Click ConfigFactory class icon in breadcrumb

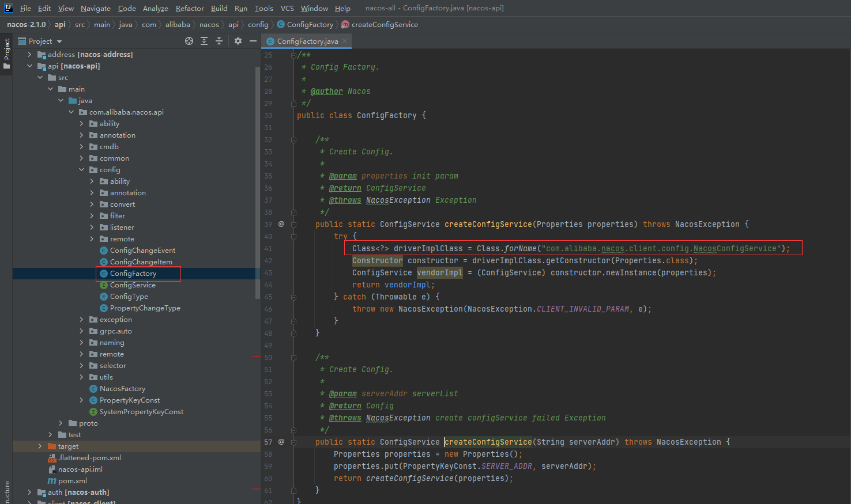click(281, 25)
